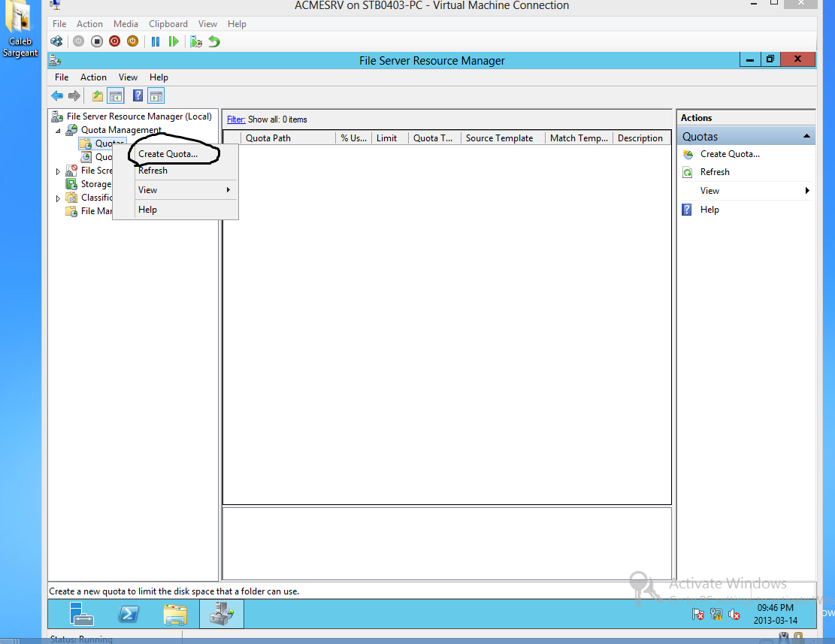This screenshot has height=644, width=835.
Task: Expand View submenu arrow in Actions pane
Action: pos(807,191)
